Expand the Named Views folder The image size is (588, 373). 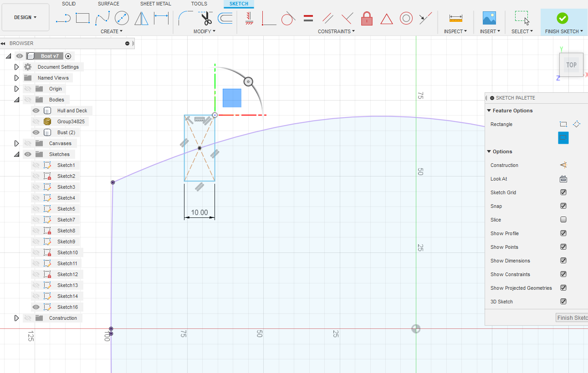tap(17, 78)
